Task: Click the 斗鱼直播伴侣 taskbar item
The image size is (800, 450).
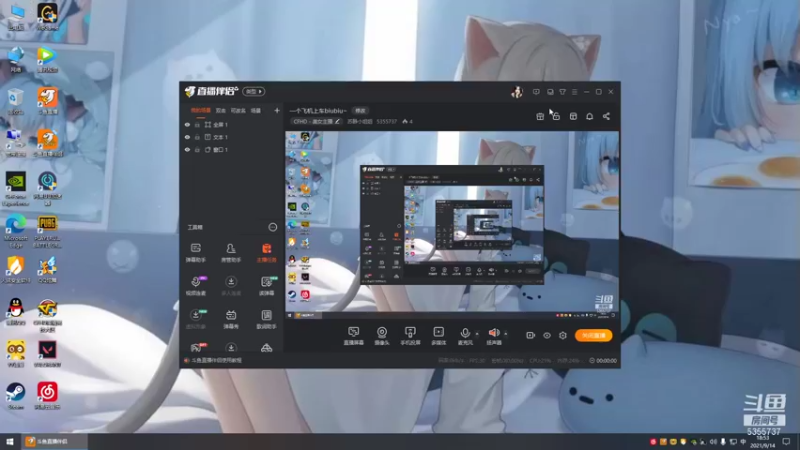Action: (54, 441)
